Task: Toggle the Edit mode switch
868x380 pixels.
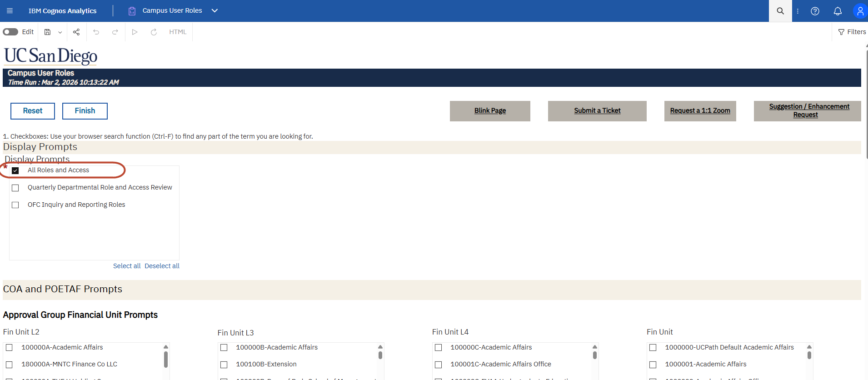Action: click(x=10, y=32)
